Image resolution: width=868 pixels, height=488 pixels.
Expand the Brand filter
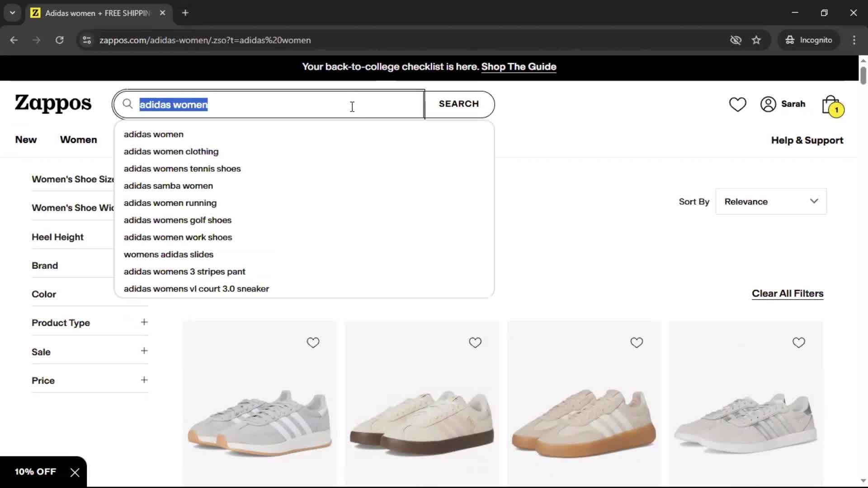click(x=72, y=266)
